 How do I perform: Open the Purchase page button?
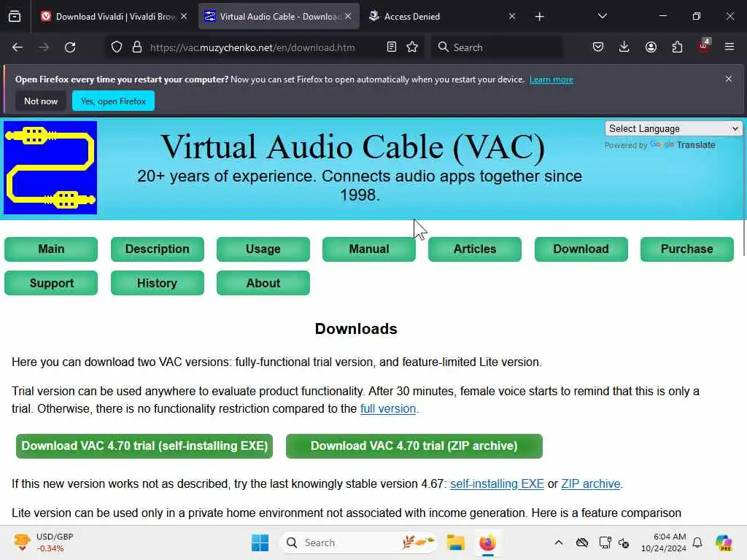686,249
